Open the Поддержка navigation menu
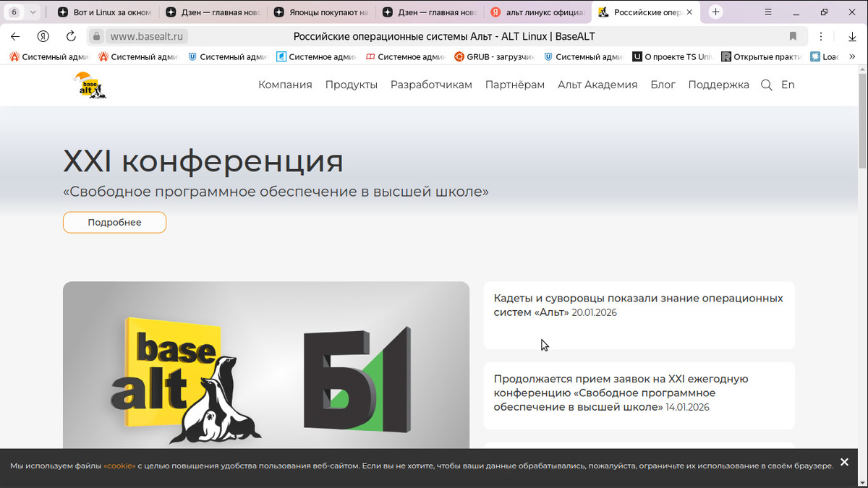868x488 pixels. [x=718, y=85]
